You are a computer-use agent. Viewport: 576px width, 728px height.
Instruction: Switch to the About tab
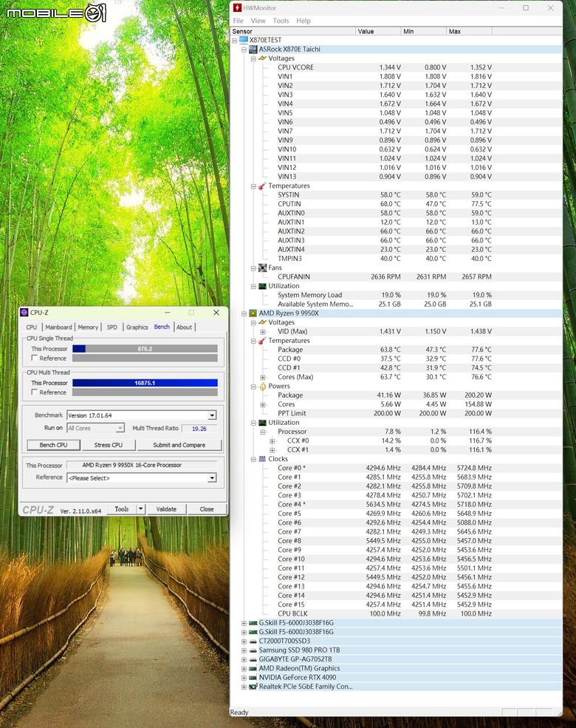(x=184, y=327)
